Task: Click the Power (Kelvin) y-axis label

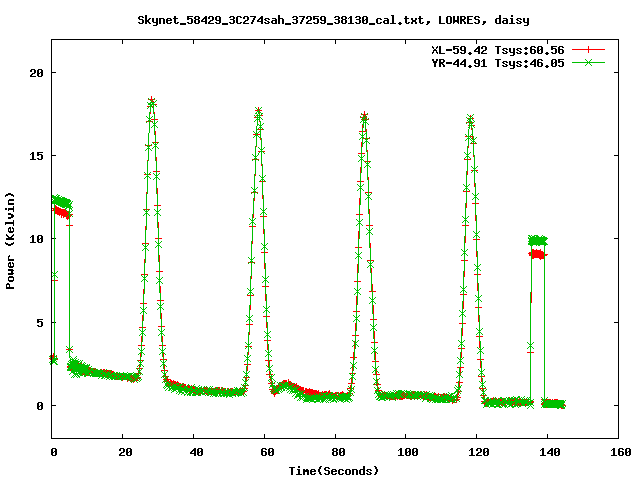Action: click(x=10, y=241)
